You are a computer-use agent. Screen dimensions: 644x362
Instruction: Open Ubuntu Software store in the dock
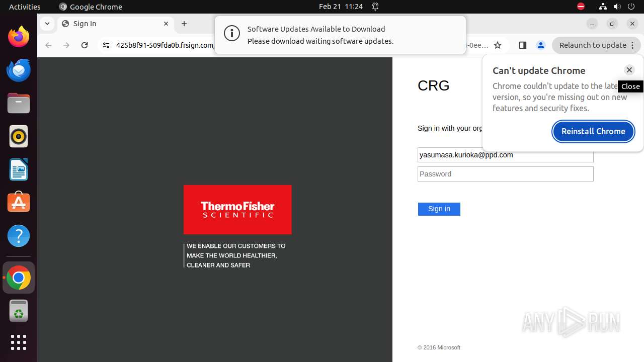(x=19, y=203)
